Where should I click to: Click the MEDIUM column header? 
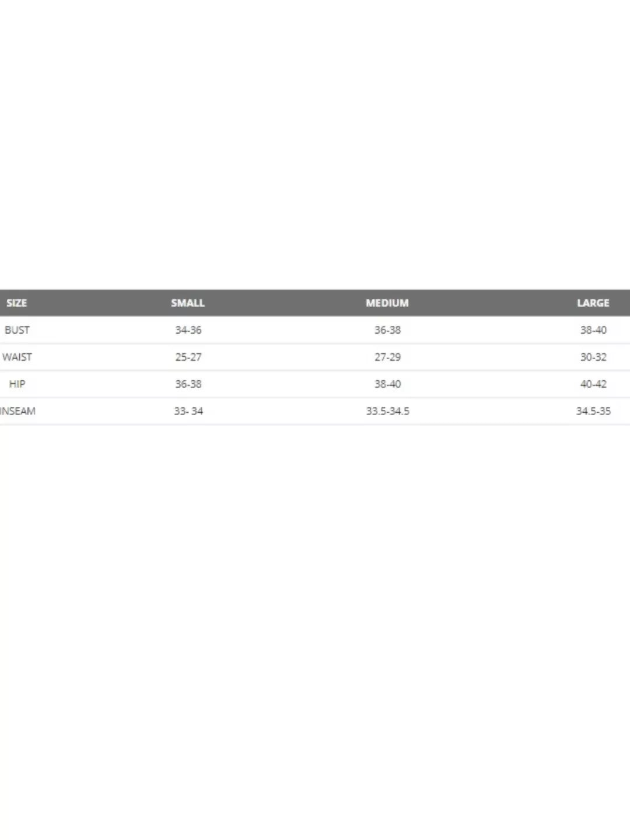(387, 303)
